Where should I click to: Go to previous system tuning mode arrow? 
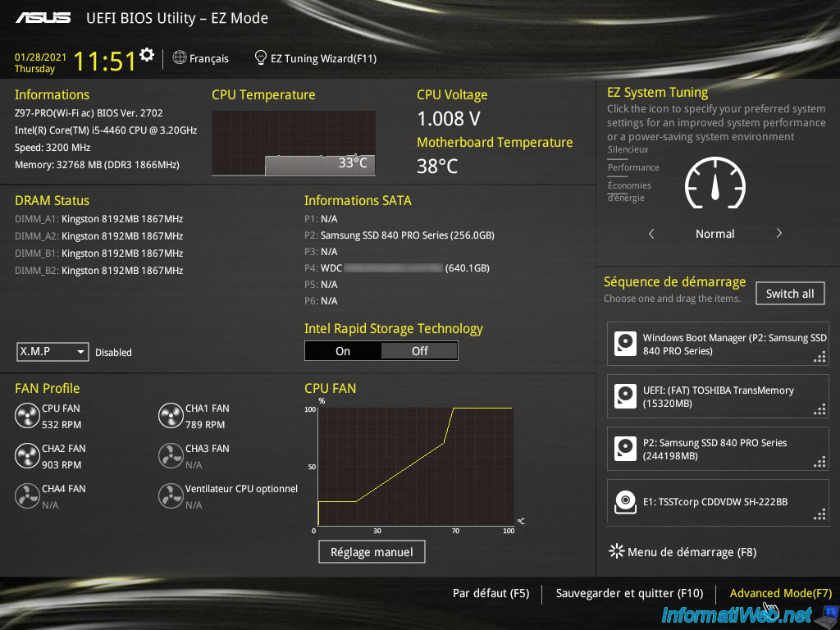point(651,234)
